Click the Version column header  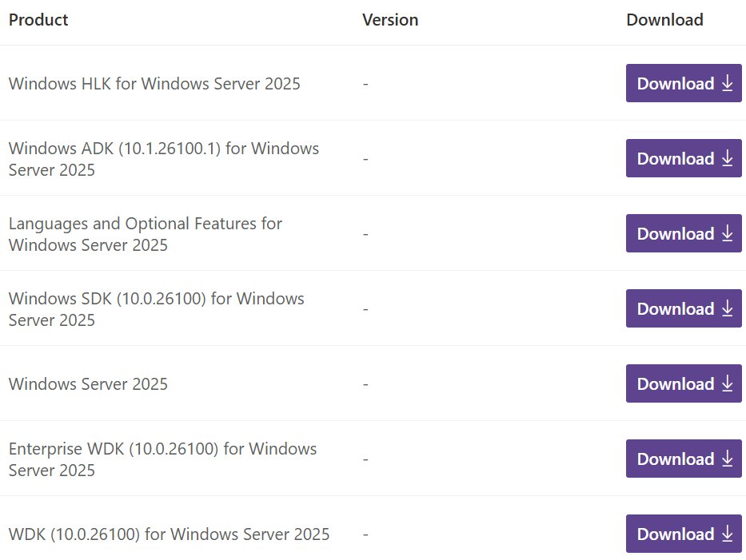[390, 20]
